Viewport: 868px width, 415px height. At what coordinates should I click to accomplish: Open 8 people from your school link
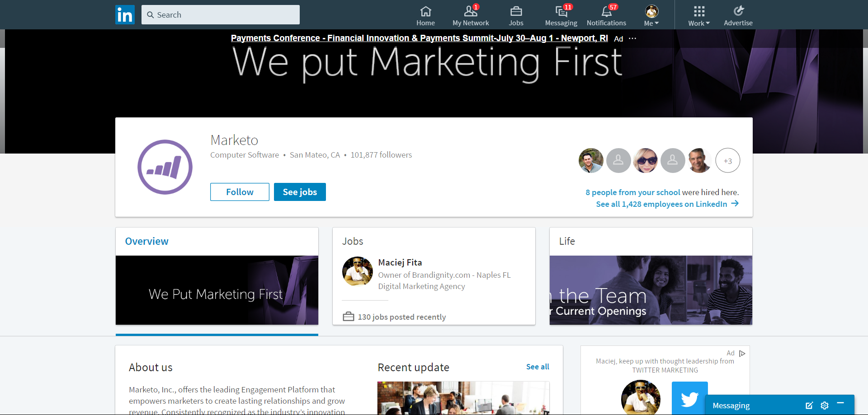[632, 192]
